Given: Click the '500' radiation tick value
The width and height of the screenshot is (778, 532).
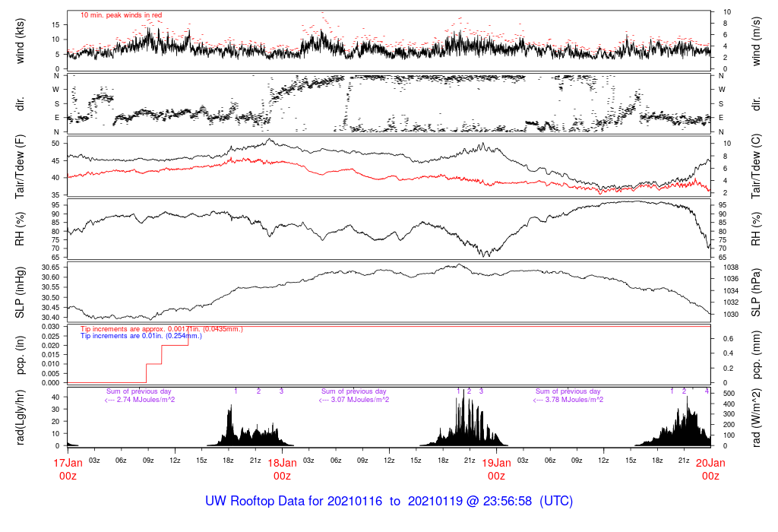Looking at the screenshot, I should tap(729, 394).
